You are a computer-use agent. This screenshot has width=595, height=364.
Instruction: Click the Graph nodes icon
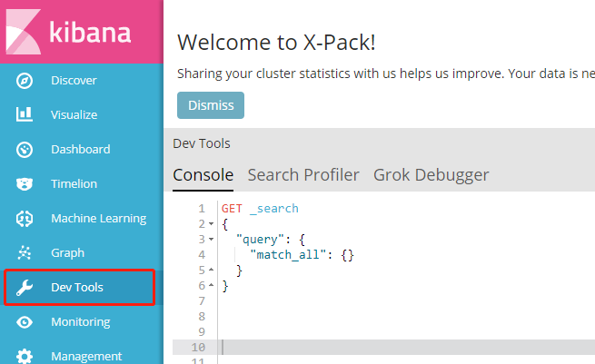pos(25,253)
